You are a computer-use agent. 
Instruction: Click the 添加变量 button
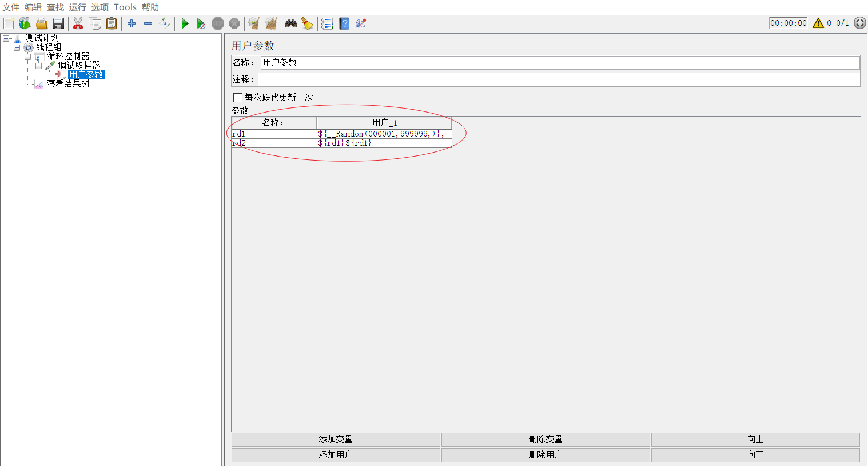(335, 439)
